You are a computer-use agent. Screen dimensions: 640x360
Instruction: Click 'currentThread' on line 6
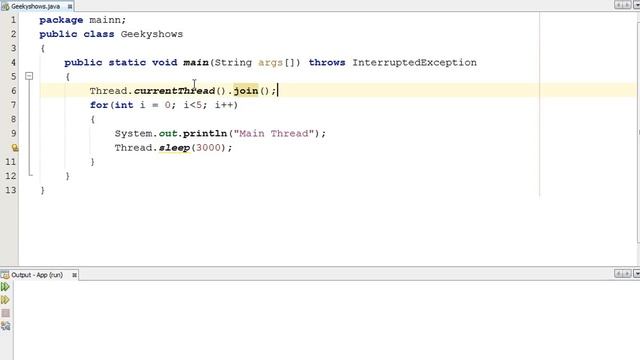[174, 91]
